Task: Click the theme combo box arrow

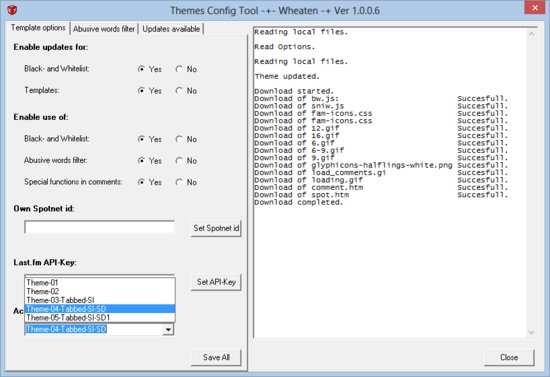Action: tap(168, 330)
